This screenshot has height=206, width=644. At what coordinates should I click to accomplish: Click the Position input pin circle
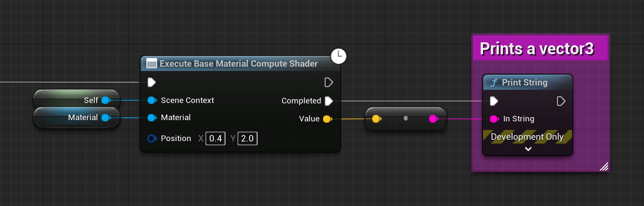pyautogui.click(x=152, y=138)
